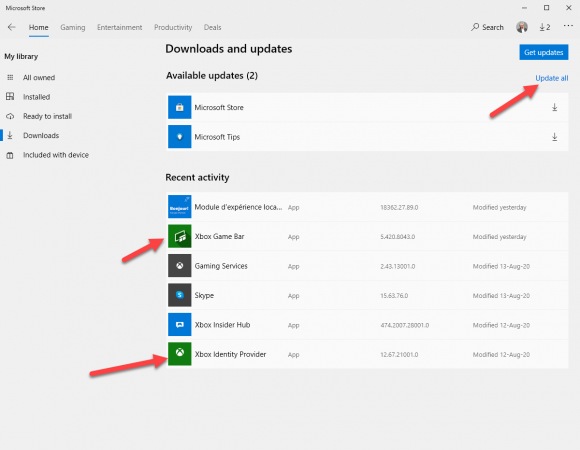Maximize the Microsoft Store window

546,8
